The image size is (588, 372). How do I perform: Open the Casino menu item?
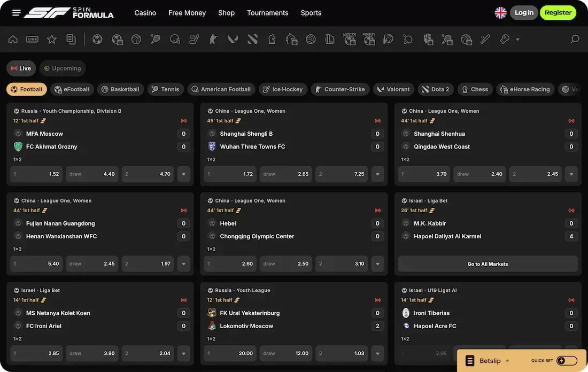(x=145, y=13)
